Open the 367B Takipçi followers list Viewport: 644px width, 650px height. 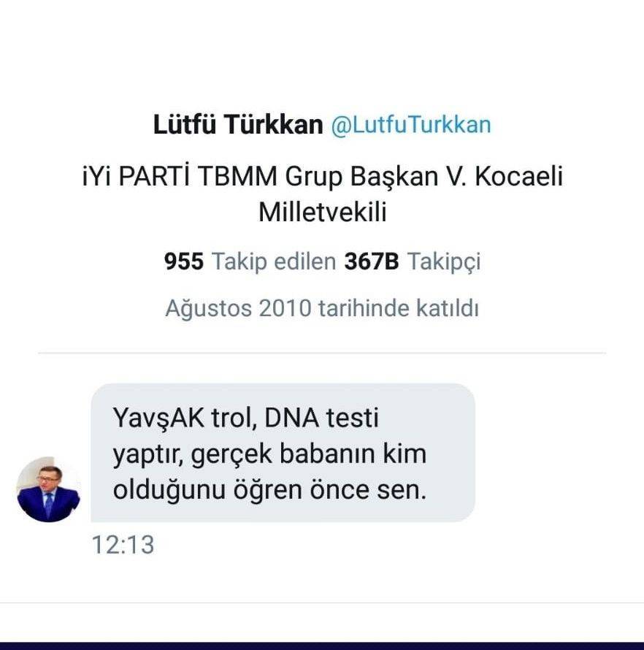(x=413, y=261)
